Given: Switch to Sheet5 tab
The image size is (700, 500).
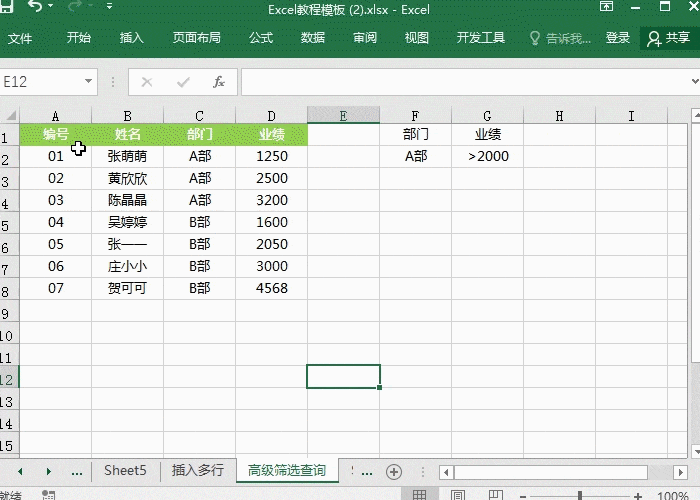Looking at the screenshot, I should point(125,471).
